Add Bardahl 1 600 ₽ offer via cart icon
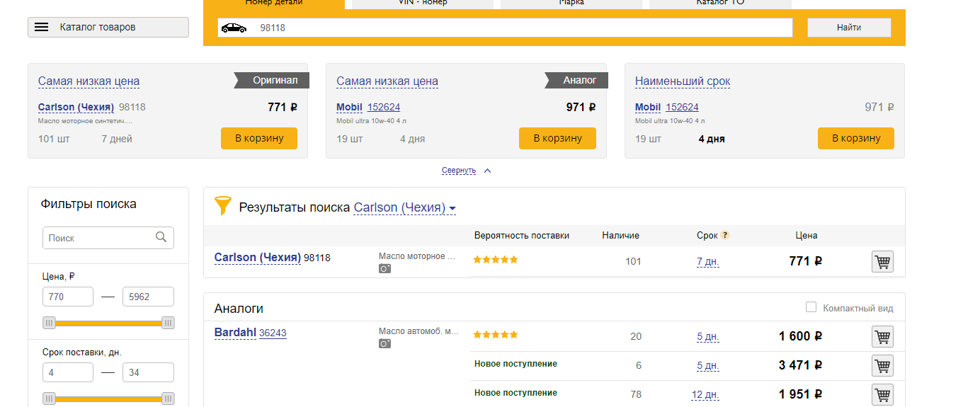 tap(882, 337)
